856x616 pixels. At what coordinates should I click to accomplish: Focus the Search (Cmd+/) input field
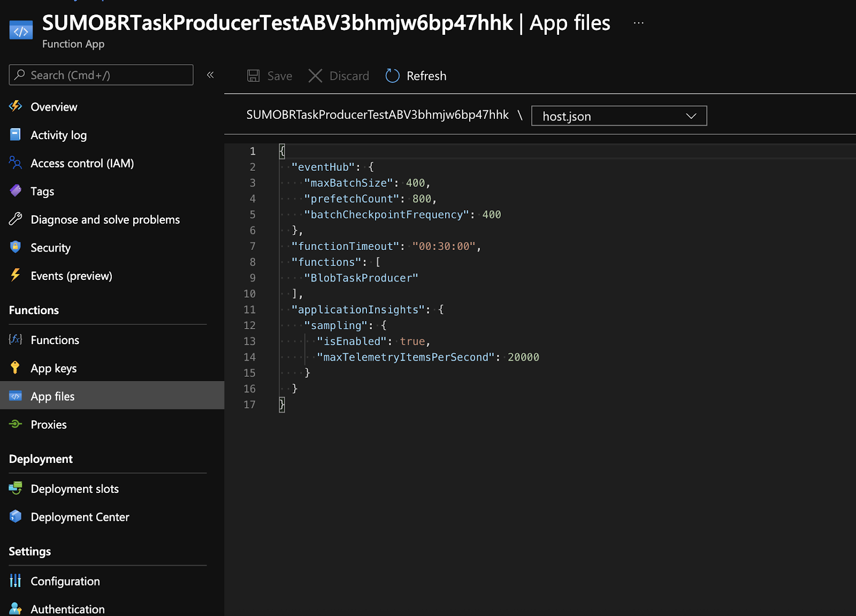(x=101, y=75)
